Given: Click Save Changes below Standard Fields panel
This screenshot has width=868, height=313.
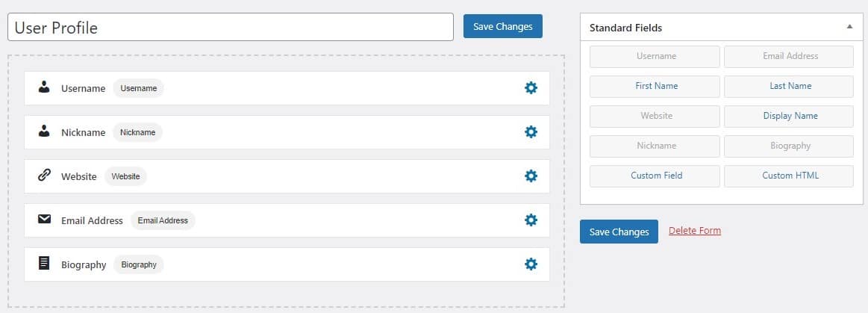Looking at the screenshot, I should pos(619,232).
